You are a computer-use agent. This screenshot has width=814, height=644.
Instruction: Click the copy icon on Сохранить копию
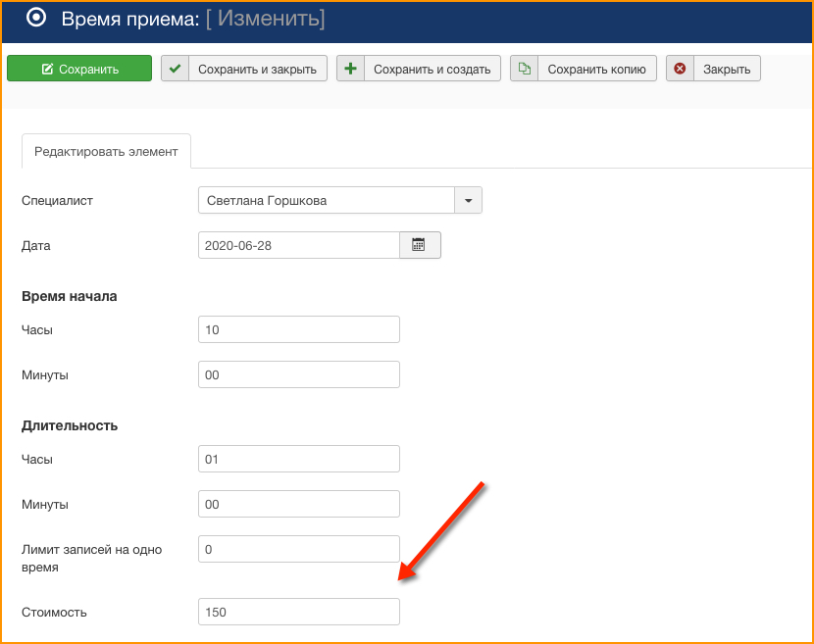coord(525,69)
